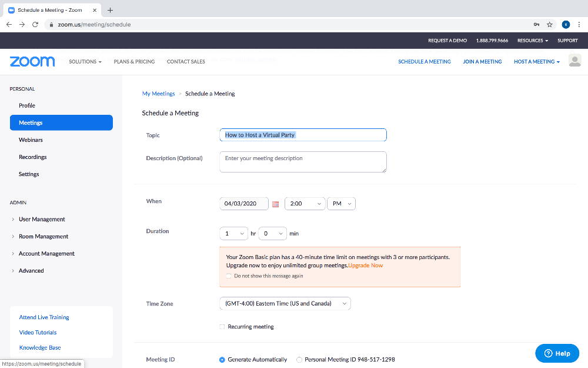Select Meetings in the sidebar
Image resolution: width=588 pixels, height=368 pixels.
[x=61, y=123]
